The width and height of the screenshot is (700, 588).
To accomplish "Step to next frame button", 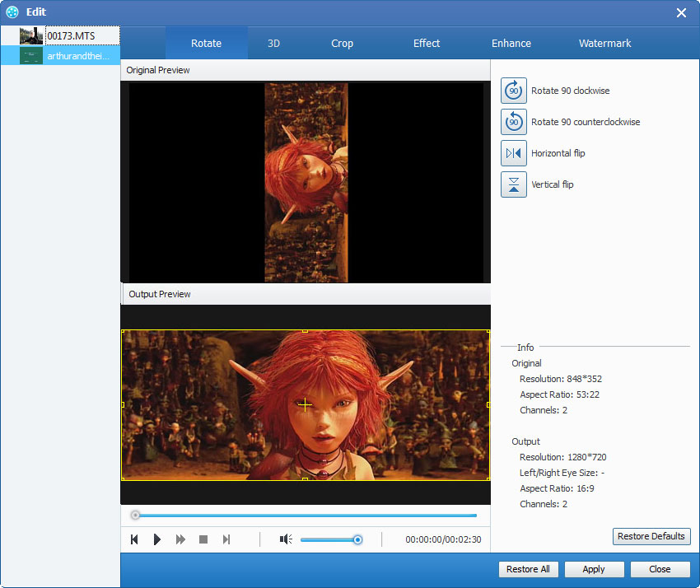I will (x=226, y=539).
